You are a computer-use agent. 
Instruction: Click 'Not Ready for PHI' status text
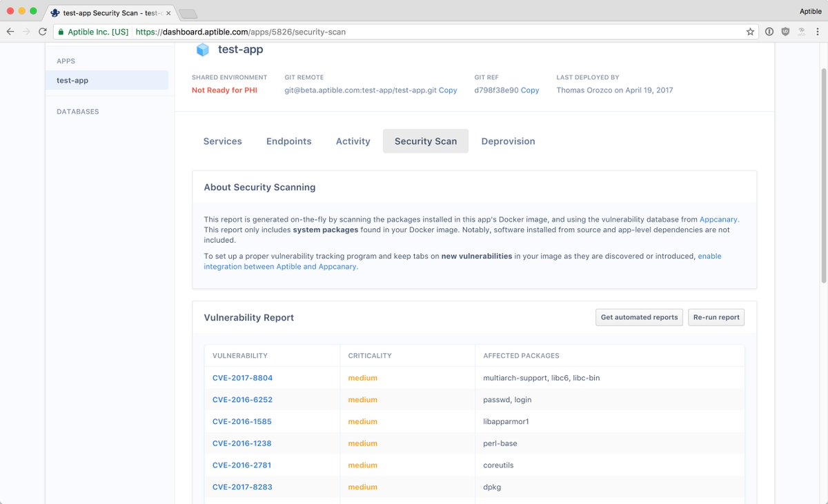coord(224,90)
